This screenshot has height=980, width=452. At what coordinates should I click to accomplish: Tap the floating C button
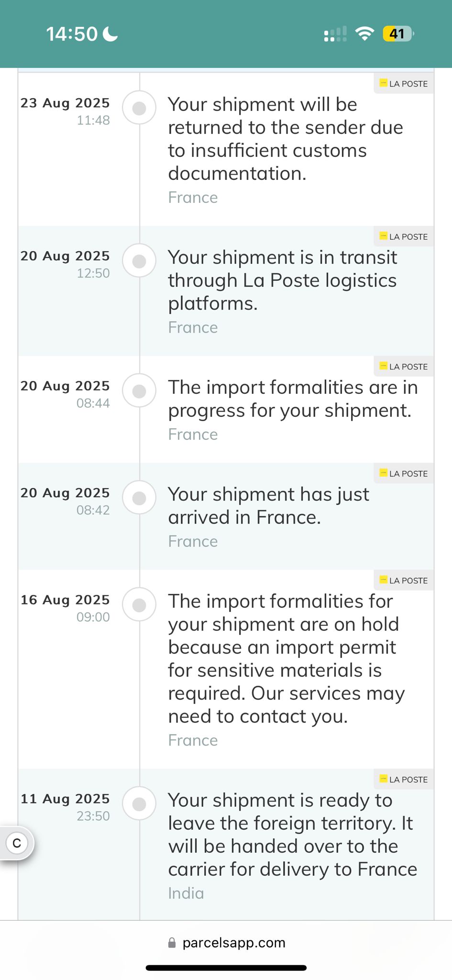click(17, 843)
